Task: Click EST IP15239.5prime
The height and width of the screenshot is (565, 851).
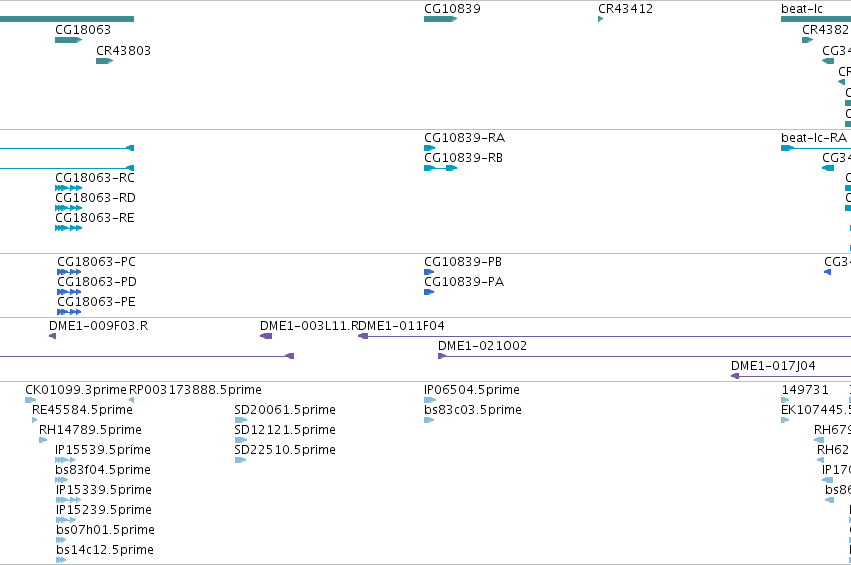Action: pyautogui.click(x=104, y=511)
